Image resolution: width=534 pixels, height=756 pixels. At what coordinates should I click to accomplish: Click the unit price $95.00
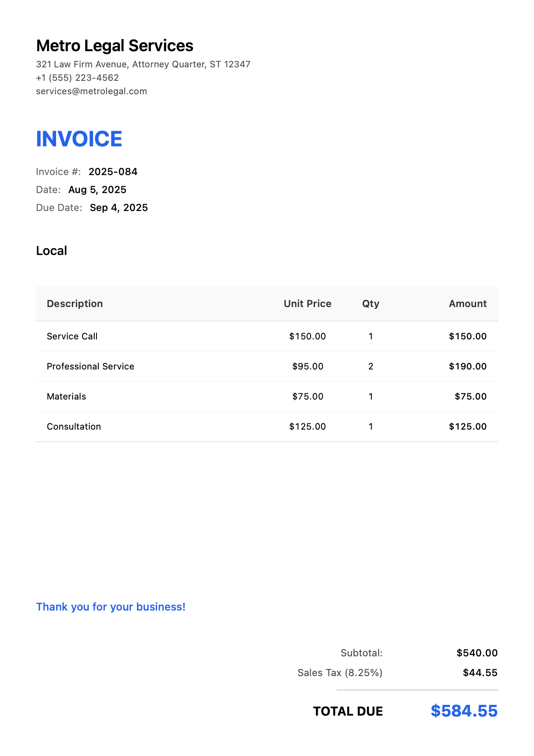point(308,366)
